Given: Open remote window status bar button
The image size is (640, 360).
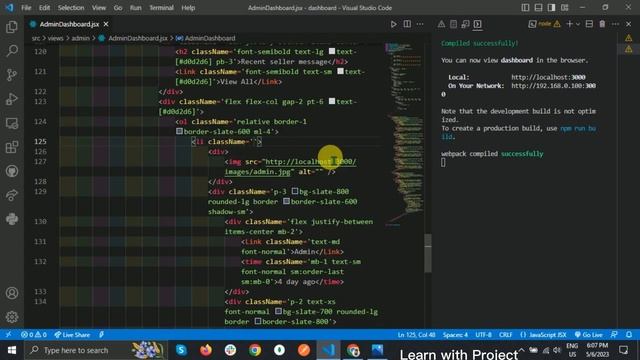Looking at the screenshot, I should pyautogui.click(x=8, y=334).
